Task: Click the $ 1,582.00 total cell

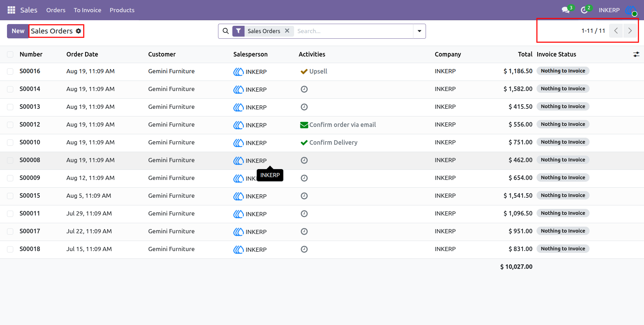Action: point(518,89)
